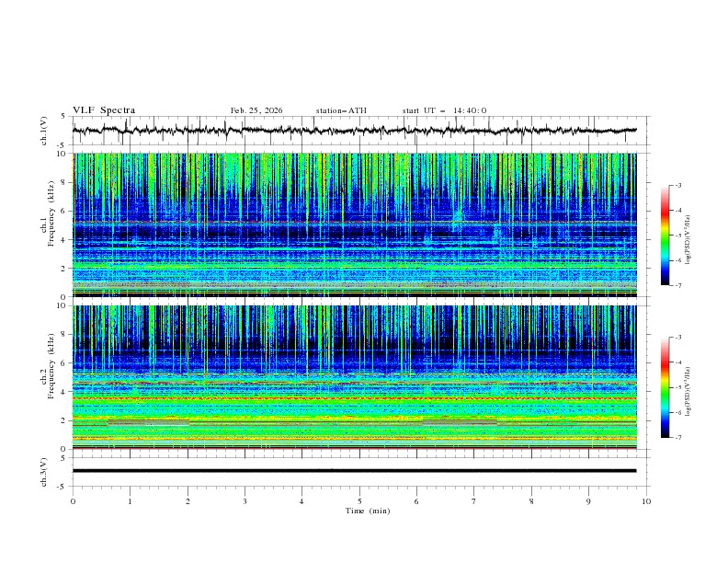This screenshot has height=563, width=728.
Task: Click the ch.1(V) waveform trace
Action: (x=354, y=131)
